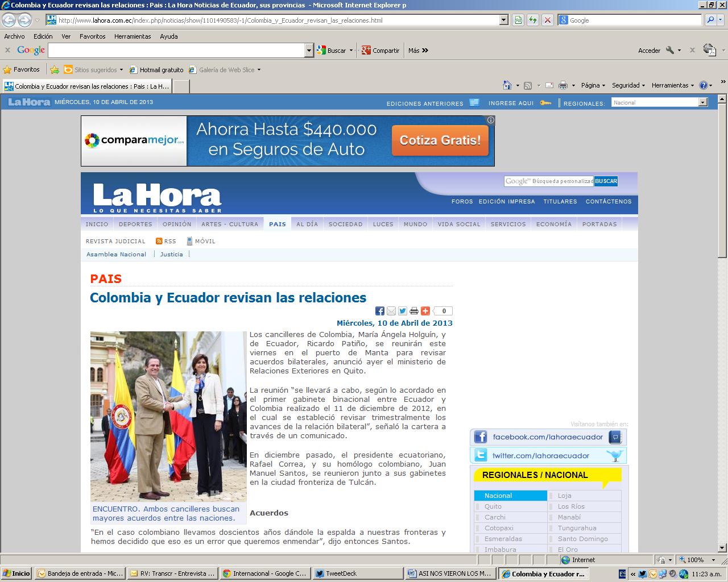Click the page vertical scrollbar thumb
Screen dimensions: 728x582
[x=722, y=180]
